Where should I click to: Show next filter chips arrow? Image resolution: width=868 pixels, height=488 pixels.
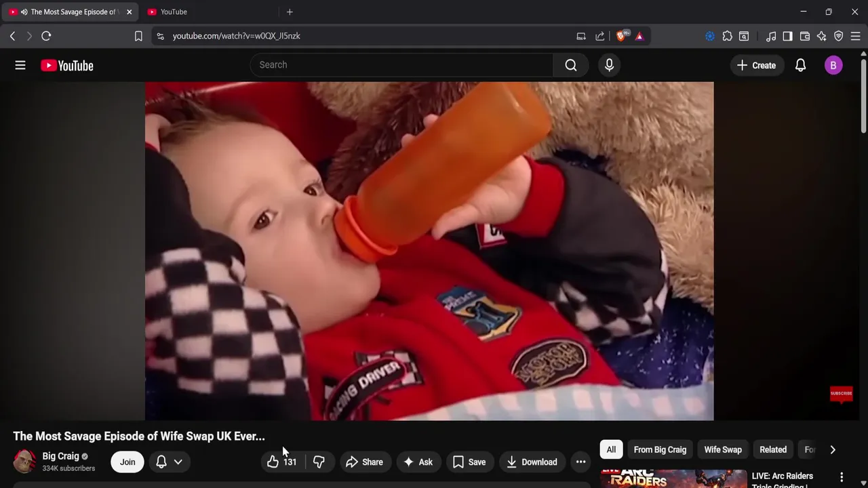coord(833,449)
